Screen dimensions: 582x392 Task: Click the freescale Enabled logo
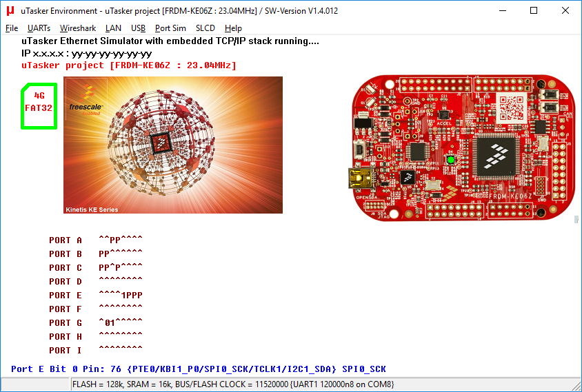[x=86, y=99]
